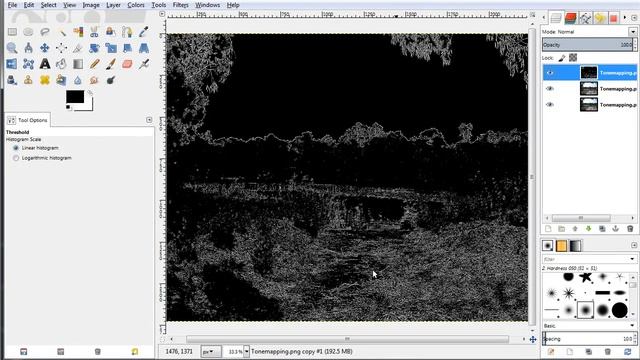Switch to the Channels tab
Screen dimensions: 640x360
tap(570, 18)
